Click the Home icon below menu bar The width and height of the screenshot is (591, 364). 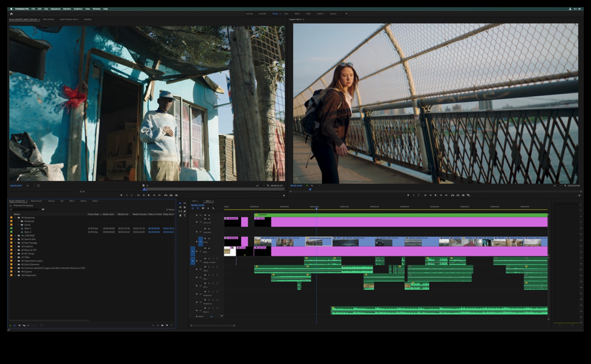coord(11,14)
